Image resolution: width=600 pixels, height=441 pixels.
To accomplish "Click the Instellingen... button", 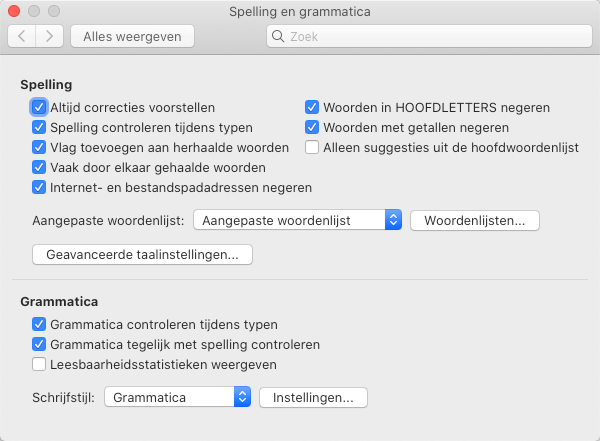I will [313, 397].
